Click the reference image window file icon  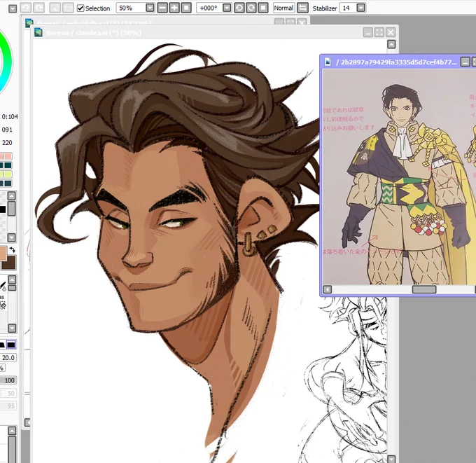tap(328, 62)
